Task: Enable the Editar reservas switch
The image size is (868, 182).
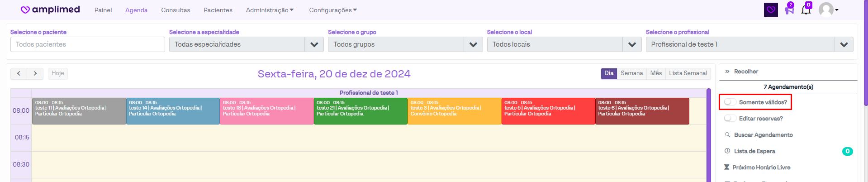Action: tap(730, 119)
